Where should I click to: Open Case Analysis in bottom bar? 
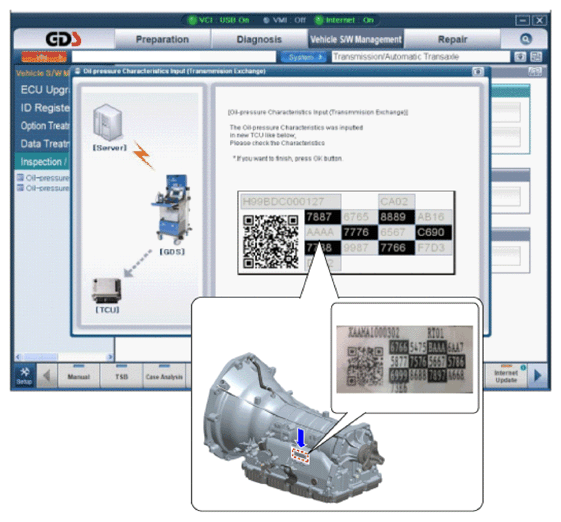(164, 376)
